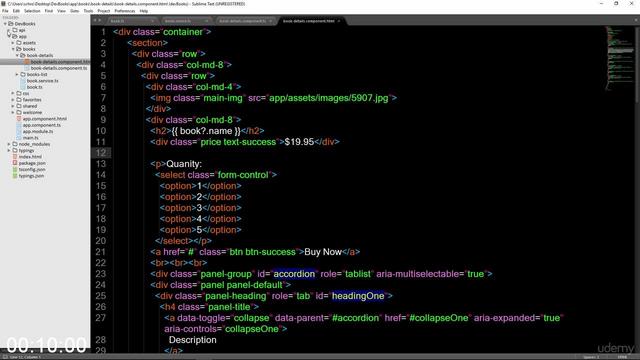Open the Goto menu
The height and width of the screenshot is (360, 640).
(x=74, y=11)
